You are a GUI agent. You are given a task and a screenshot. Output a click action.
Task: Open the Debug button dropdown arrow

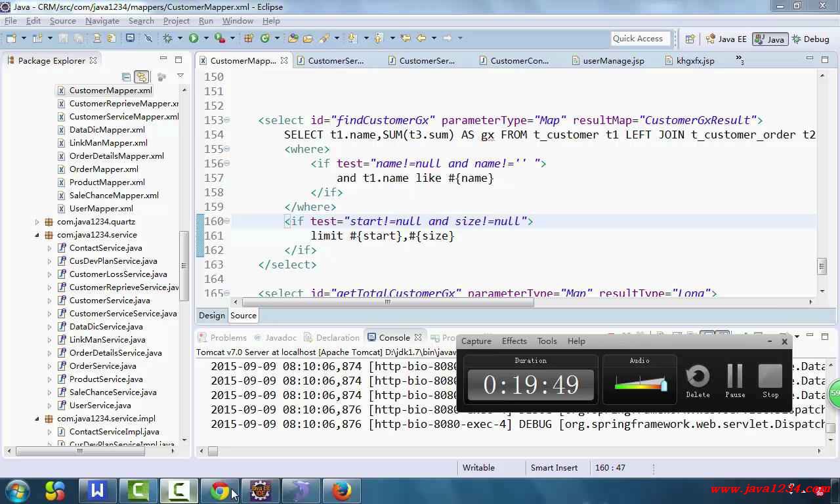tap(181, 38)
